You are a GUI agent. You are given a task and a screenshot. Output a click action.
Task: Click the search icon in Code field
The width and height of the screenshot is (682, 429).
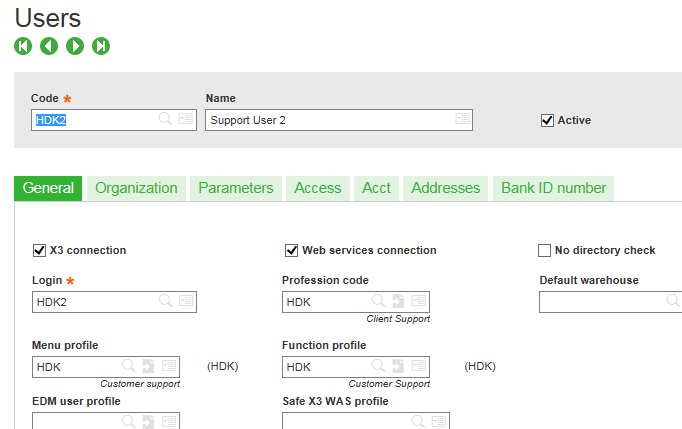[x=165, y=119]
